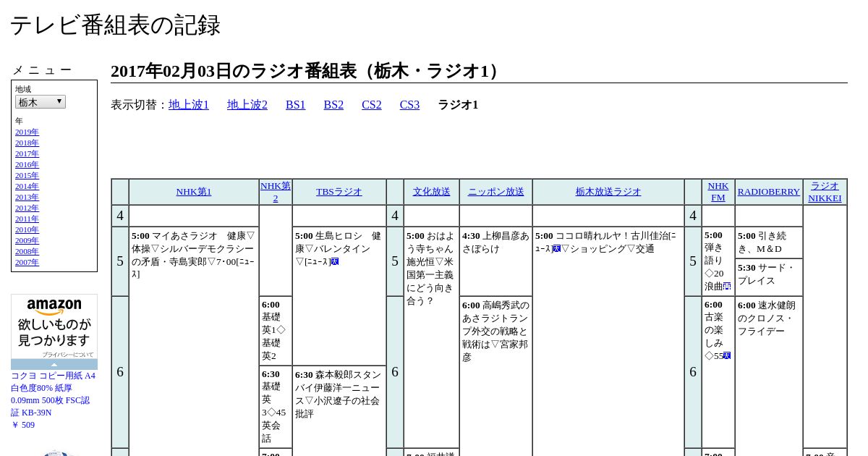Switch display to 地上波2
The width and height of the screenshot is (868, 456).
coord(247,105)
